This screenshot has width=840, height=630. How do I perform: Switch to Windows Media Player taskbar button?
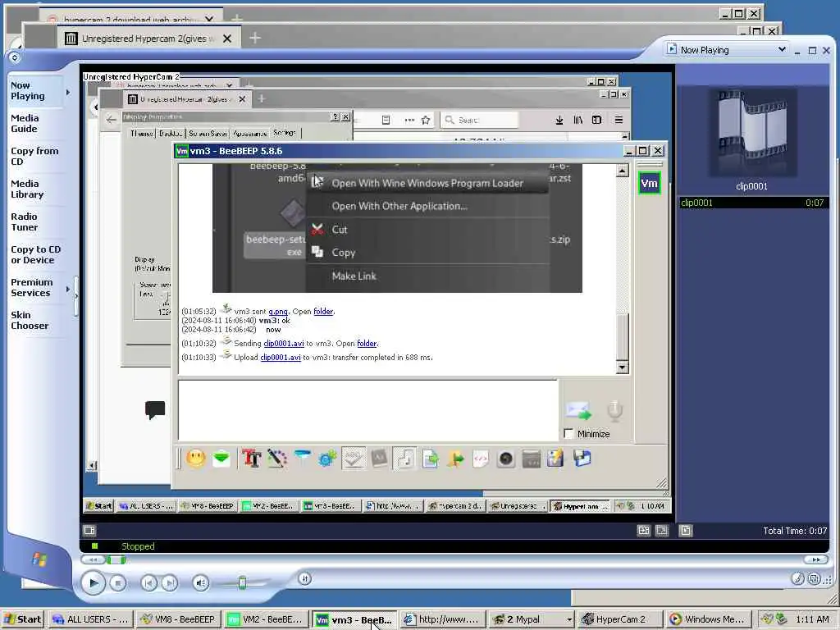[x=709, y=619]
